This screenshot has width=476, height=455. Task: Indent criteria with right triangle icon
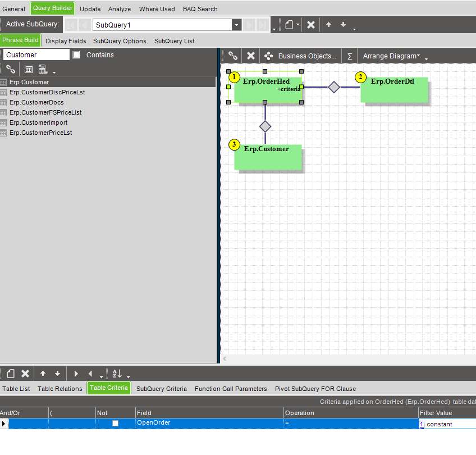pos(76,374)
